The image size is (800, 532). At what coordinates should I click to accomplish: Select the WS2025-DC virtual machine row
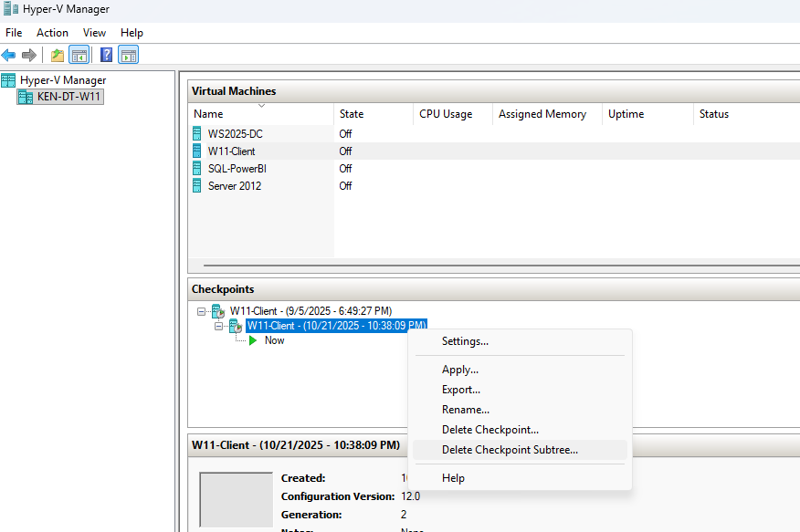tap(494, 133)
